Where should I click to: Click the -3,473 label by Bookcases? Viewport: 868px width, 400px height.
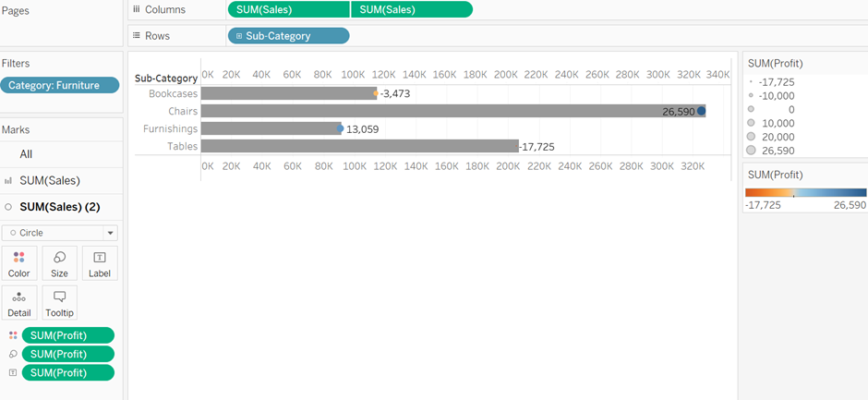(x=395, y=94)
